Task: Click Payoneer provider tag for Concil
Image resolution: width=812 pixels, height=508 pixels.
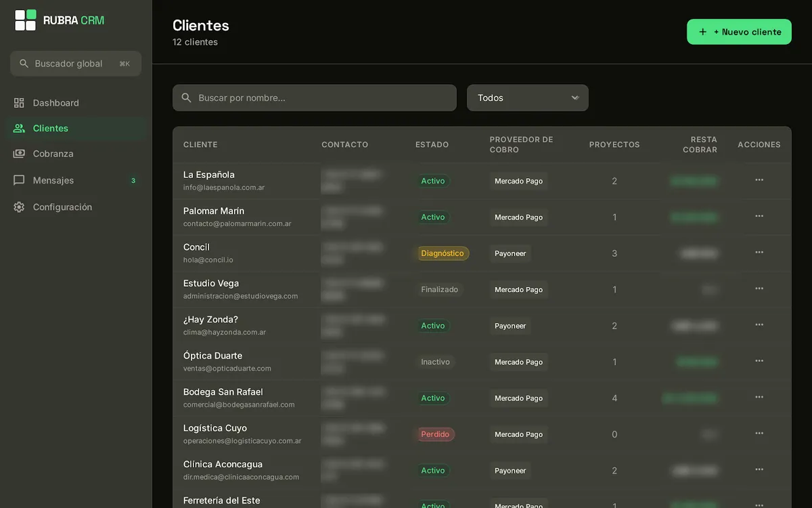Action: coord(510,253)
